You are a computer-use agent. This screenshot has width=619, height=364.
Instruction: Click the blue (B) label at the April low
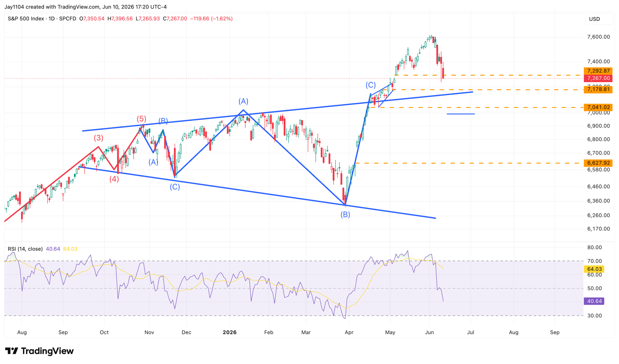tap(345, 215)
